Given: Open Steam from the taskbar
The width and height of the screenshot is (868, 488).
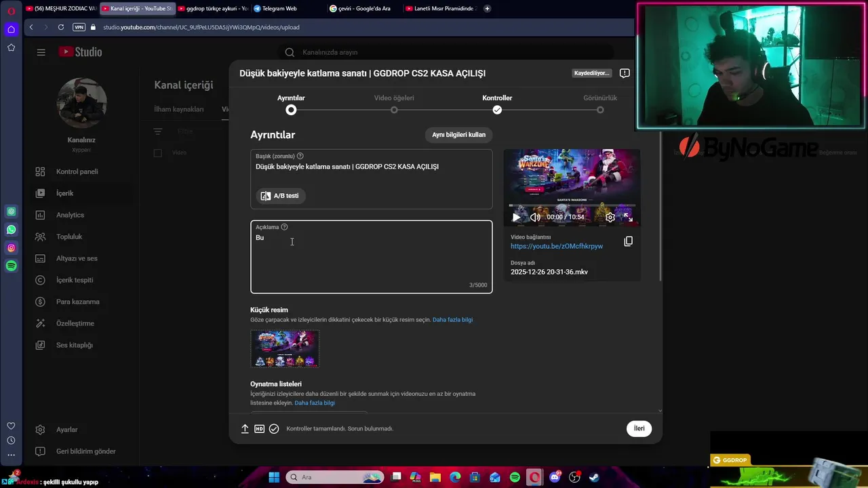Looking at the screenshot, I should click(593, 477).
